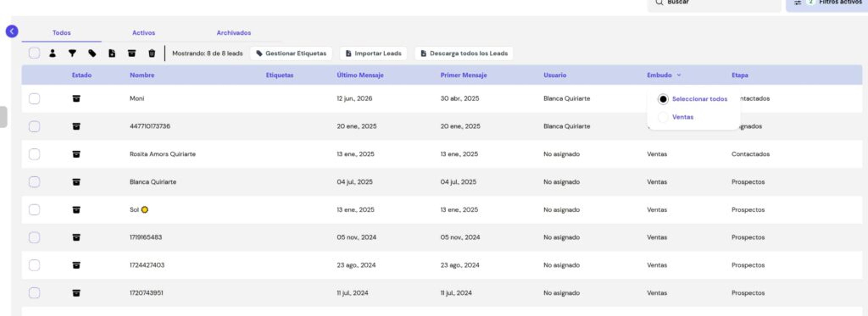Screen dimensions: 868x316
Task: Check the box for Rosita Amors Quiriarte
Action: (34, 154)
